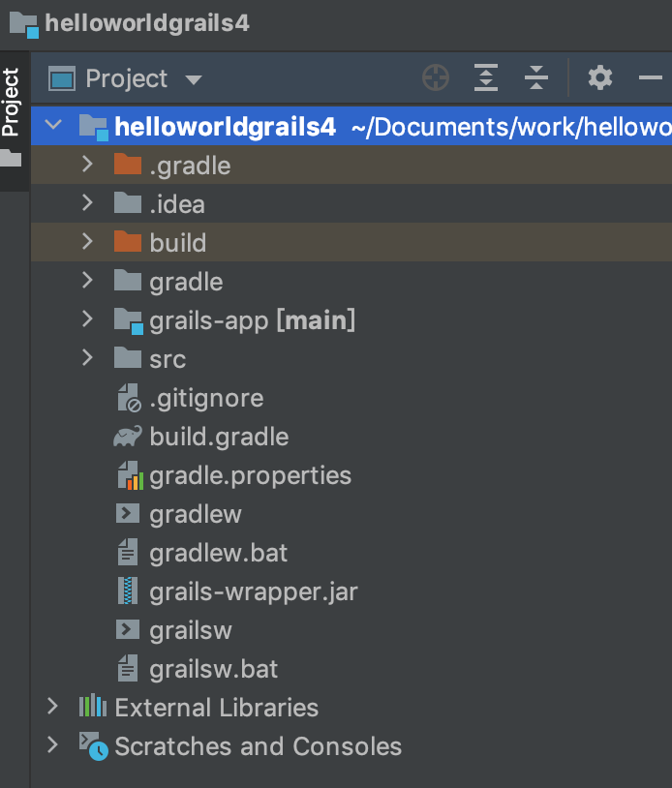
Task: Open the Project panel settings gear
Action: pos(600,77)
